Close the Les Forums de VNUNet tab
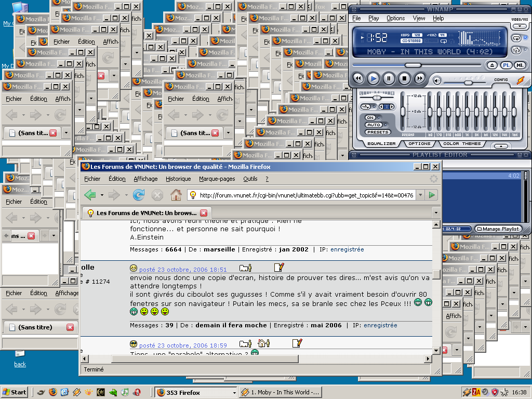This screenshot has height=399, width=532. pyautogui.click(x=204, y=213)
